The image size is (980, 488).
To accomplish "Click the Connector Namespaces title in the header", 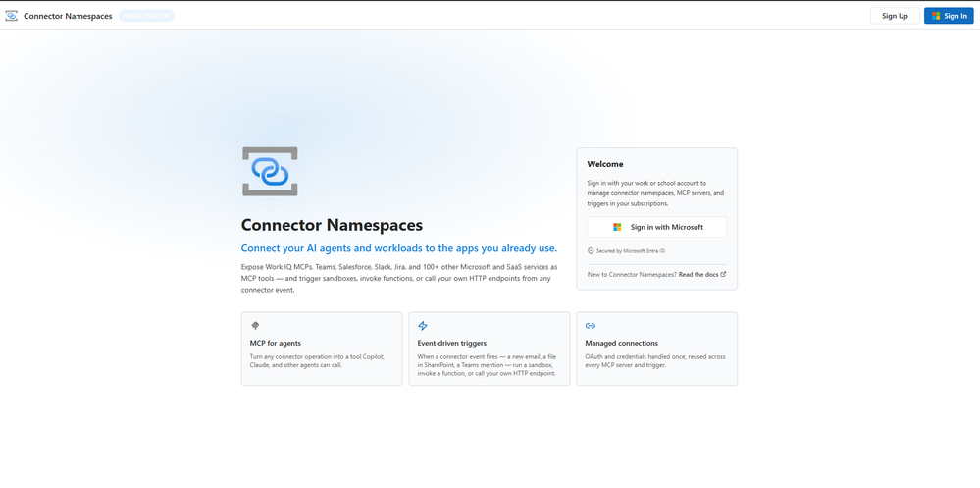I will 68,16.
